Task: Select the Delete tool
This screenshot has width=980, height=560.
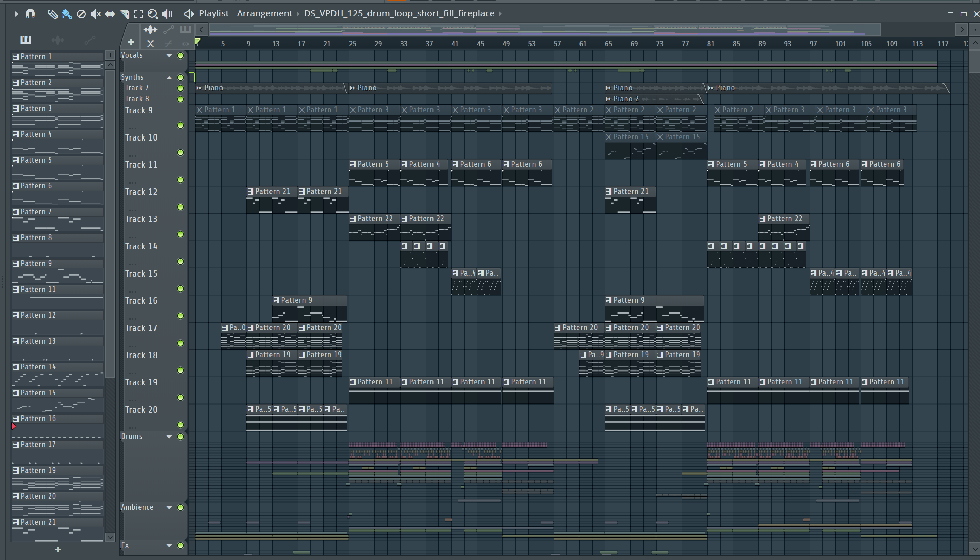Action: pos(81,14)
